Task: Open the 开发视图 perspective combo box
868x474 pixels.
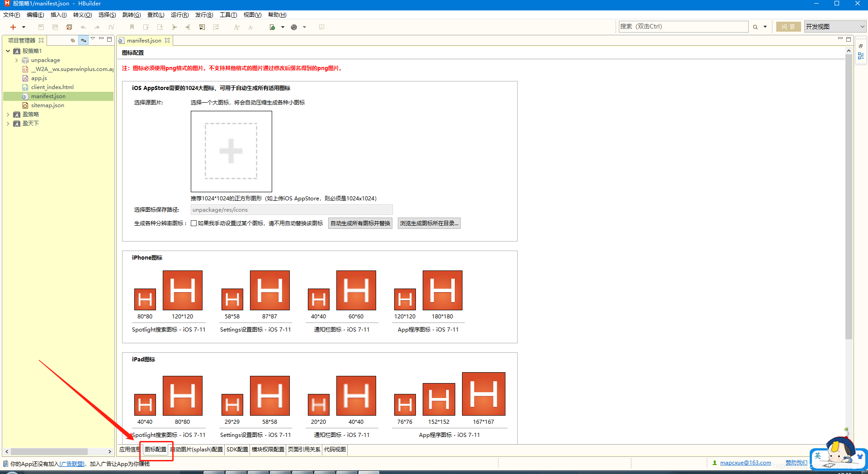Action: point(835,27)
